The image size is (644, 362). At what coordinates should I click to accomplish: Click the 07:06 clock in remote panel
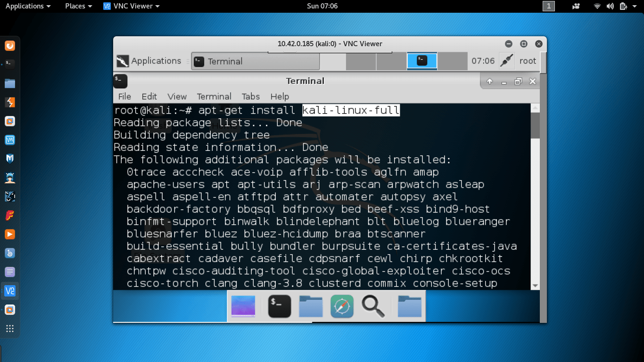point(483,61)
